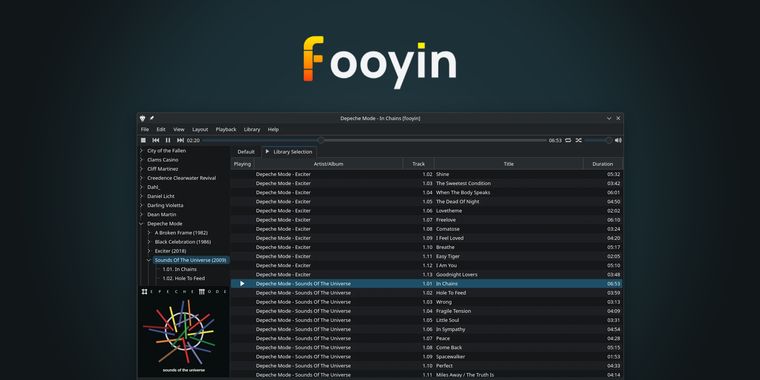Viewport: 760px width, 380px height.
Task: Select 1.01. In Chains in library tree
Action: 179,269
